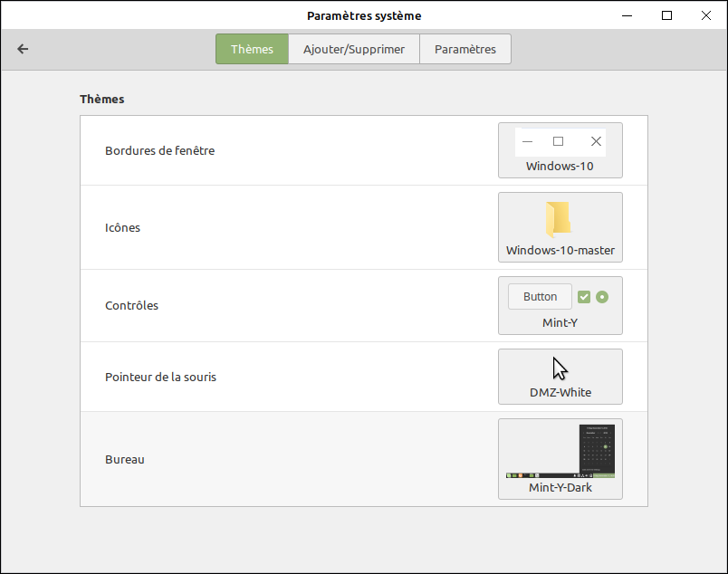
Task: Switch to the Ajouter/Supprimer tab
Action: 354,49
